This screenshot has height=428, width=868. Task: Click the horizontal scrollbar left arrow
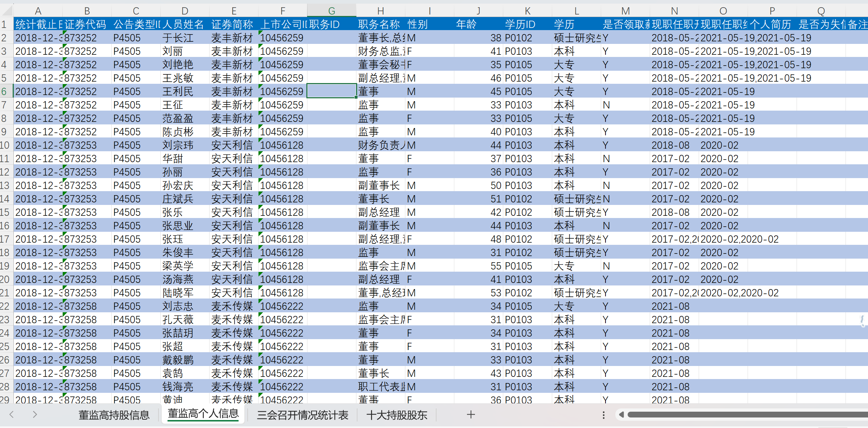[621, 415]
